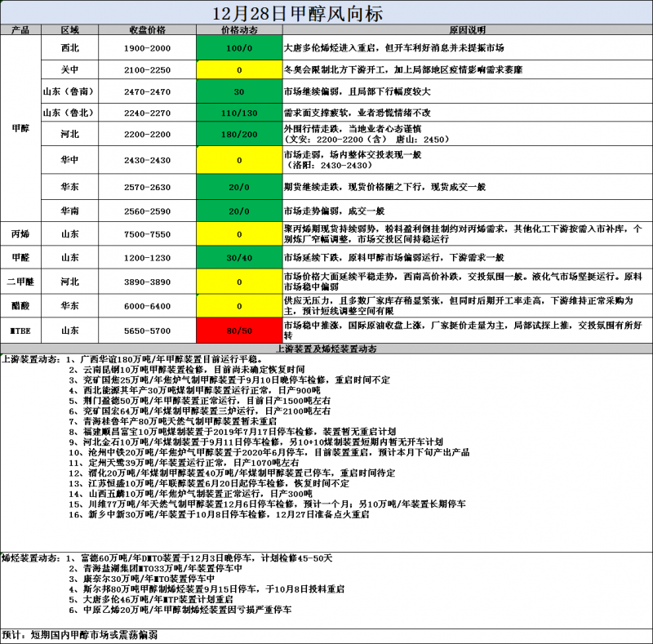This screenshot has width=653, height=644.
Task: Select the line about 大唐多伦46万吨 MTP
Action: [x=151, y=599]
